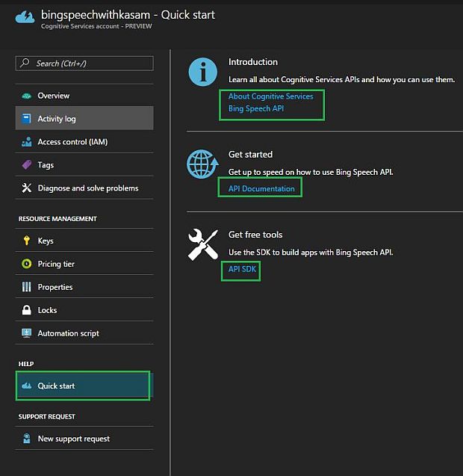Open the Activity log menu item
This screenshot has height=476, width=463.
coord(84,119)
